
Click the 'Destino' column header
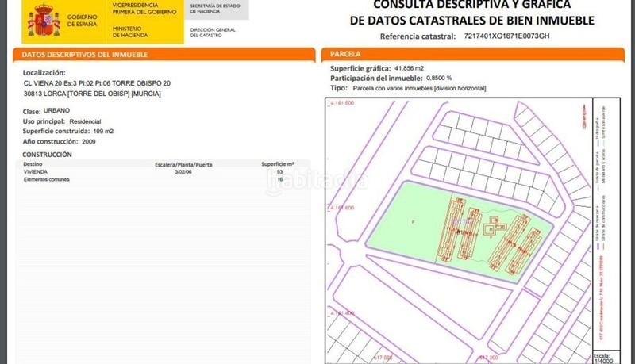pyautogui.click(x=33, y=164)
